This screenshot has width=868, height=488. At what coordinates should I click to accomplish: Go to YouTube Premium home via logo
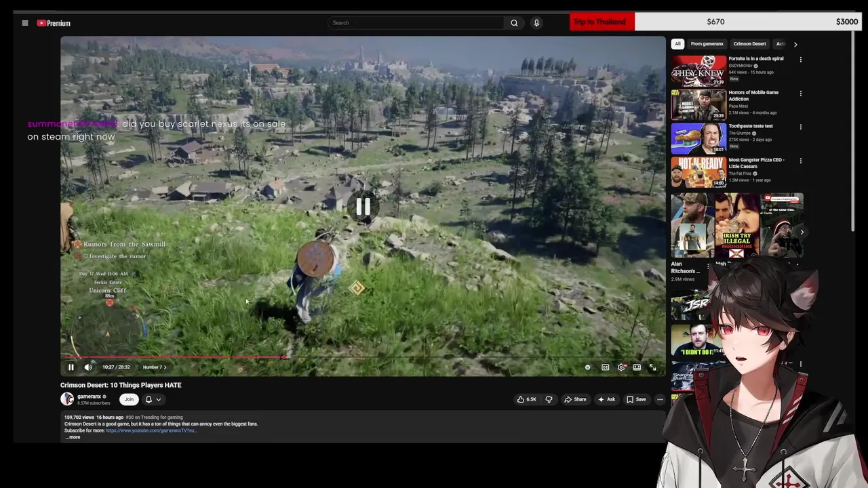coord(54,23)
